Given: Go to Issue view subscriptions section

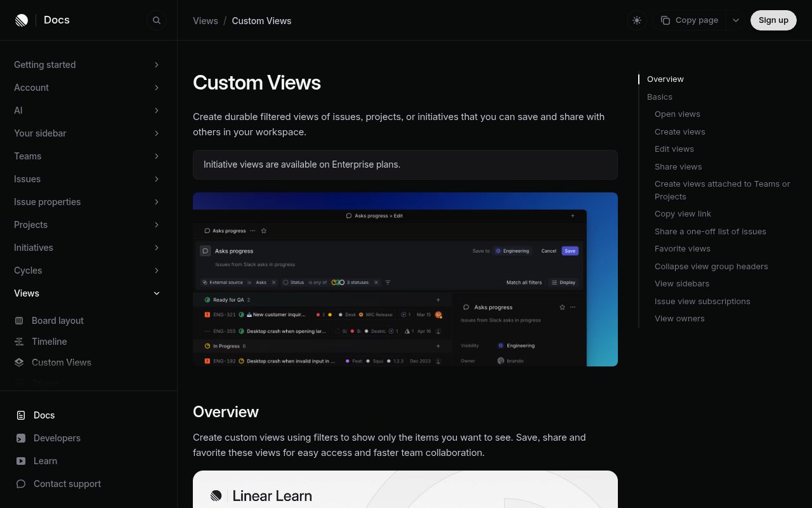Looking at the screenshot, I should (x=702, y=302).
